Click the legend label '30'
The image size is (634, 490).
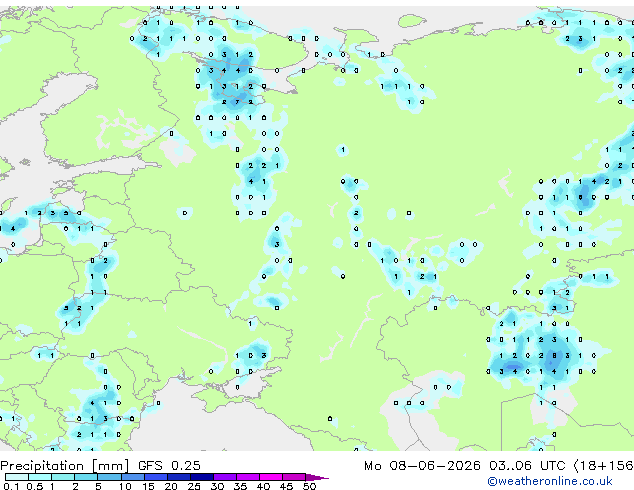click(217, 486)
